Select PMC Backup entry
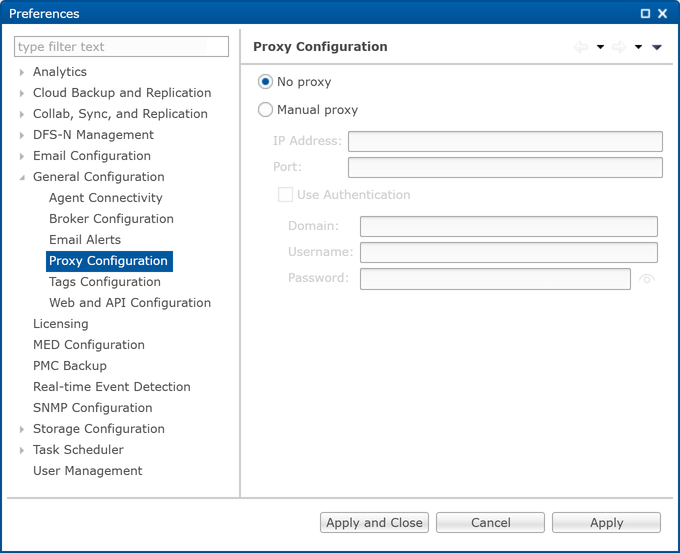 pos(70,366)
